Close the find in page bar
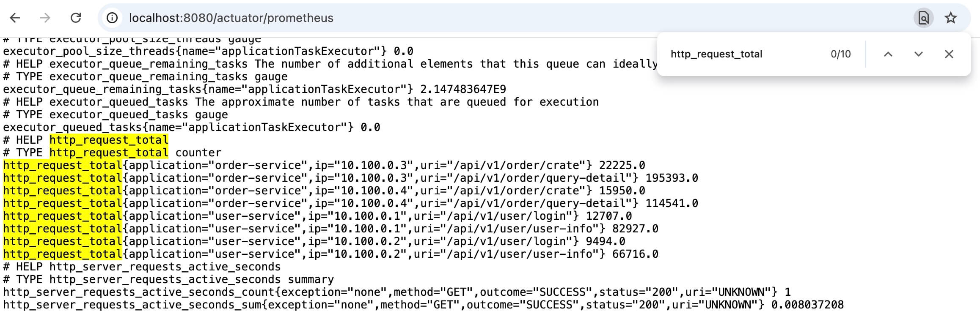This screenshot has width=980, height=311. [949, 54]
